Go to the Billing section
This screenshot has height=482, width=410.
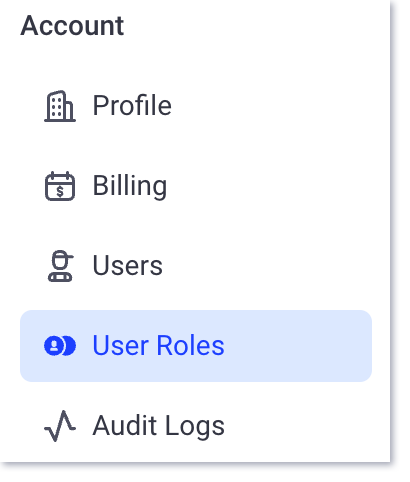coord(196,186)
